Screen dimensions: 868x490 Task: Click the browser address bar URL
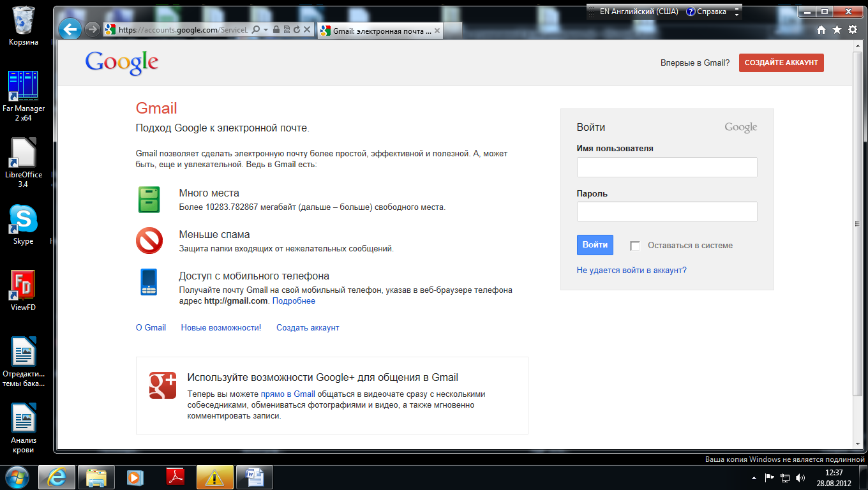point(183,30)
